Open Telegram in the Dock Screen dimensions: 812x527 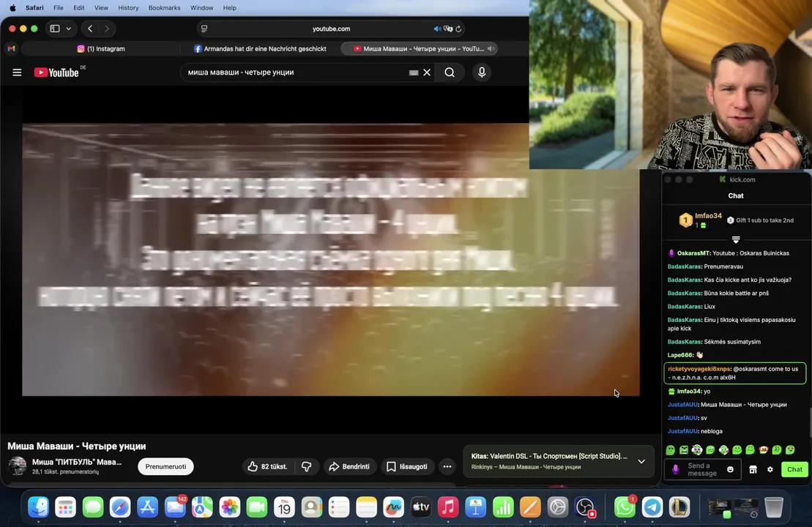pyautogui.click(x=652, y=507)
